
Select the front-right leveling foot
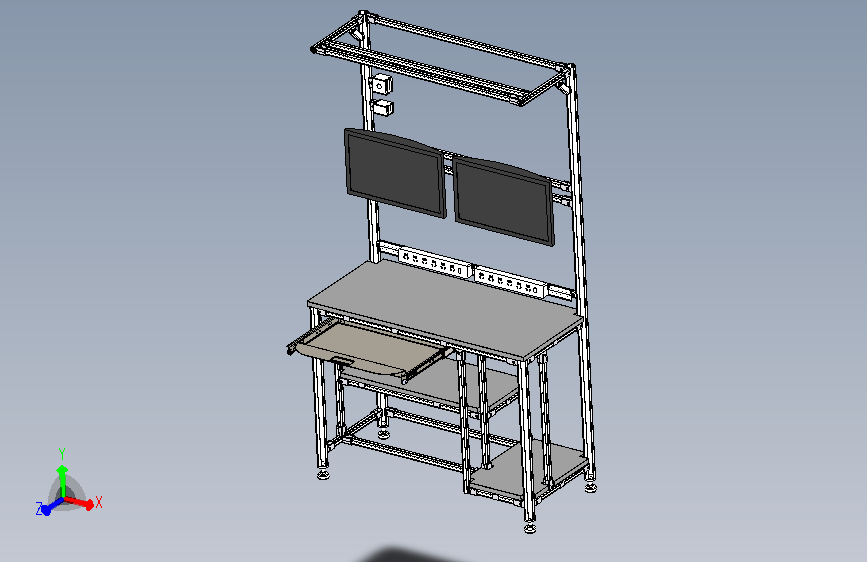click(529, 528)
